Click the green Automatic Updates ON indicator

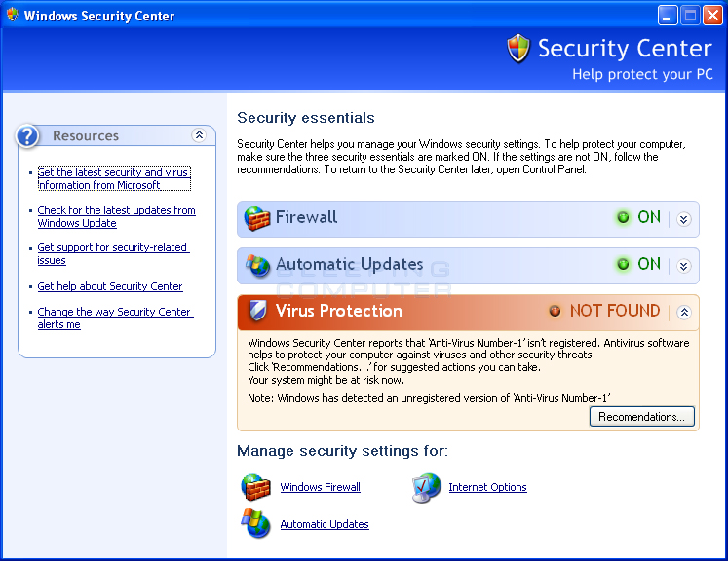tap(623, 264)
